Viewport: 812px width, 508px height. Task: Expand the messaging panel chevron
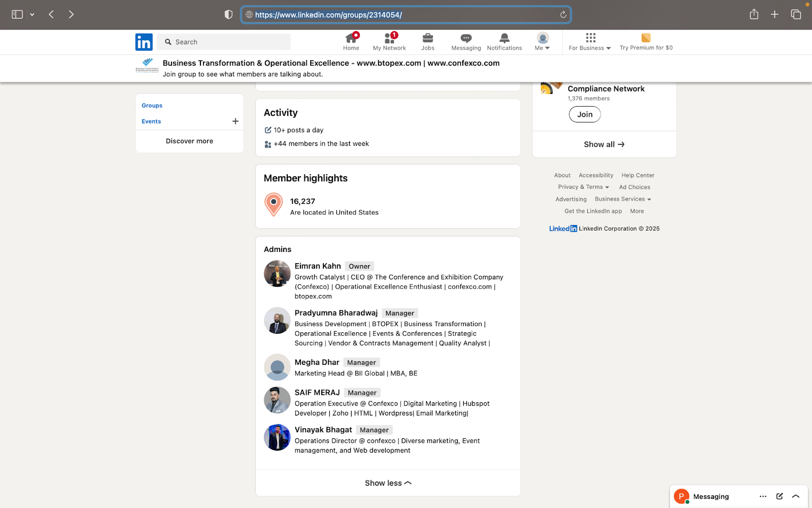coord(796,496)
